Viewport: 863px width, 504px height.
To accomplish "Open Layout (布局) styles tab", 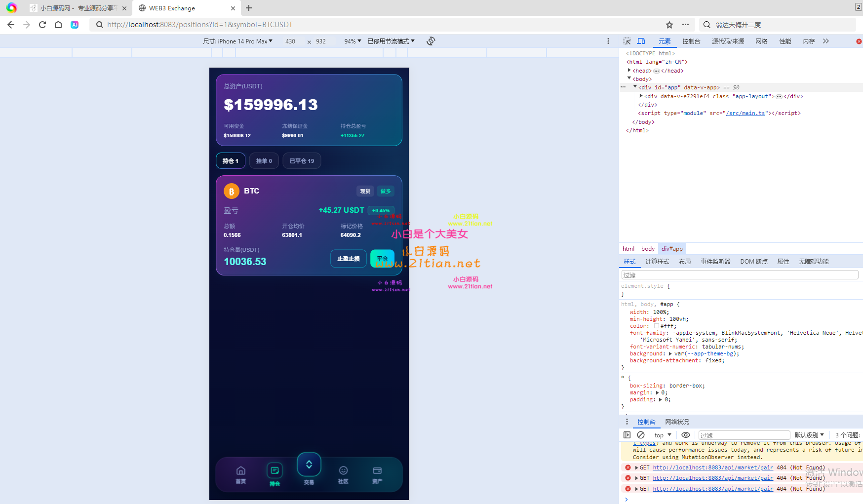I will click(x=685, y=262).
